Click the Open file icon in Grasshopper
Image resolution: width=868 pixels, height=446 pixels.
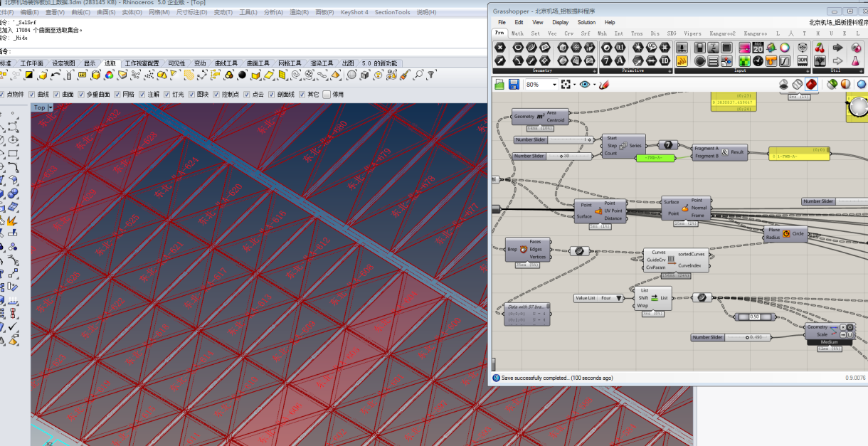click(499, 85)
